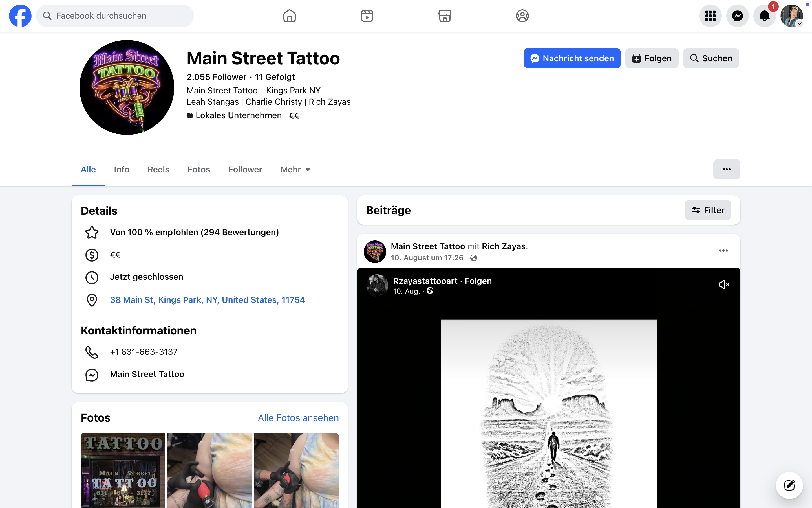The image size is (812, 508).
Task: Open the Home feed icon
Action: click(x=289, y=16)
